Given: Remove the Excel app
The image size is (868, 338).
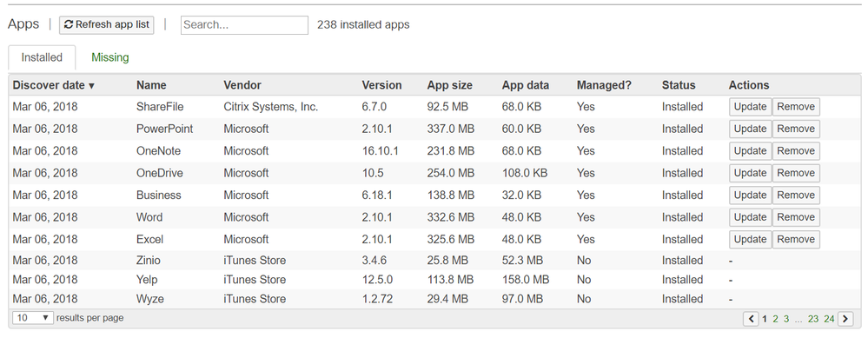Looking at the screenshot, I should (x=796, y=240).
